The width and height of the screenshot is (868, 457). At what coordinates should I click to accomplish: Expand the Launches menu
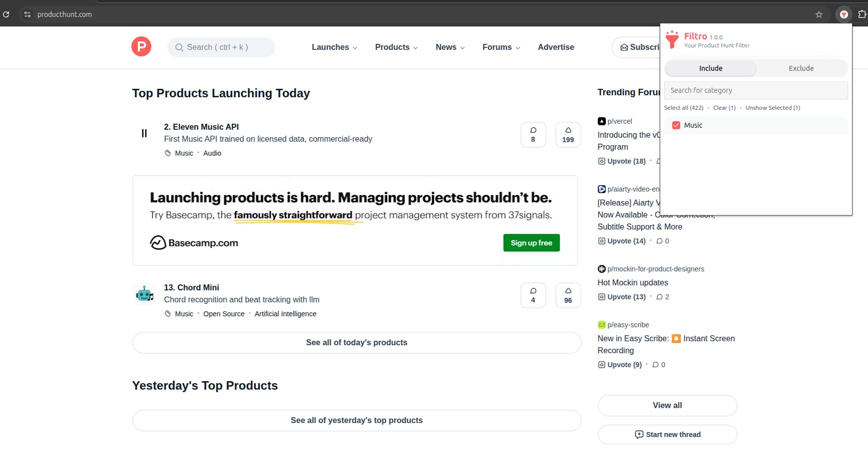point(335,47)
